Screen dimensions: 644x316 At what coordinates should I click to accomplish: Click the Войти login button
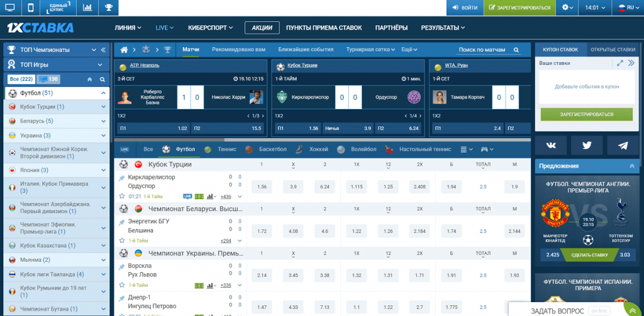coord(464,8)
